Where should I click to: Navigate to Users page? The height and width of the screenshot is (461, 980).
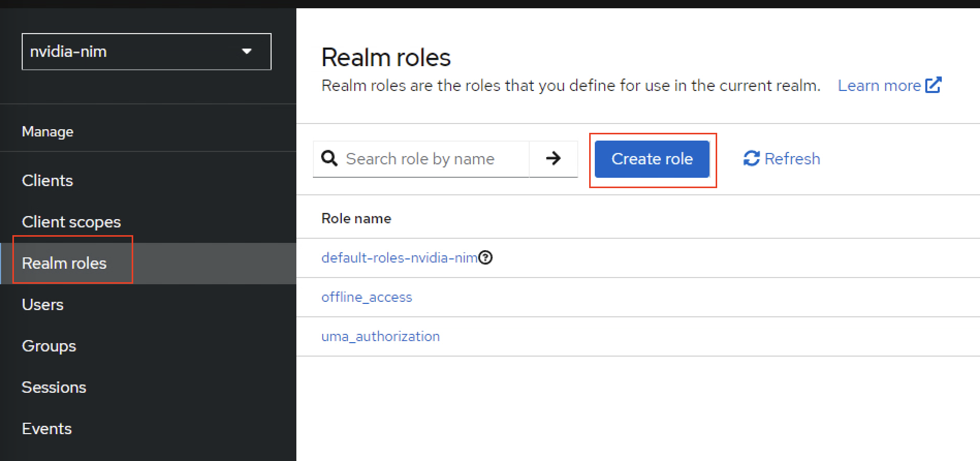[x=43, y=304]
